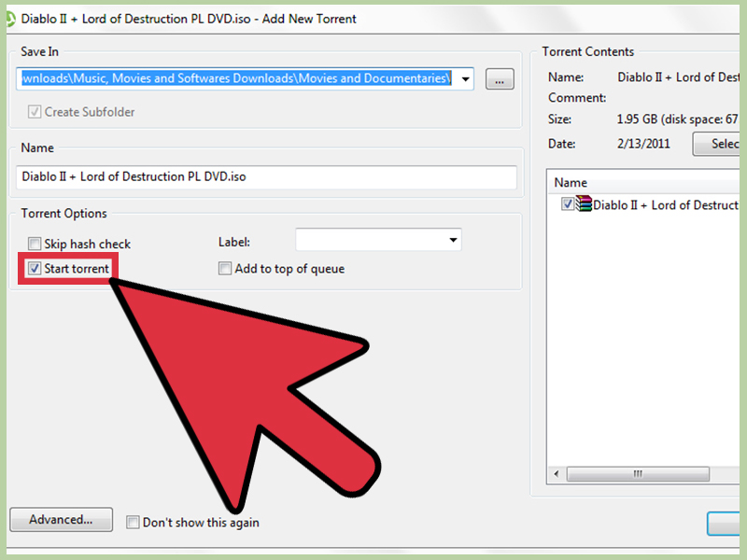Open the browse folder button with ellipsis
This screenshot has width=747, height=560.
click(500, 79)
